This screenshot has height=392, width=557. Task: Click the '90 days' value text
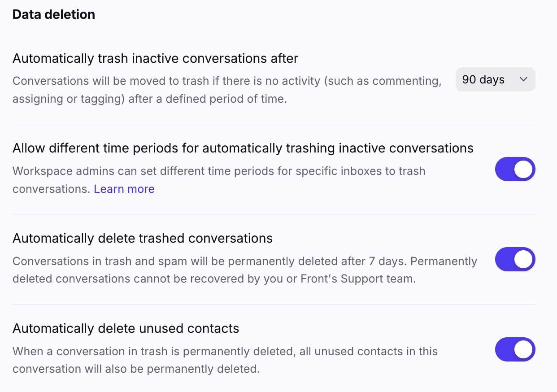(x=483, y=79)
